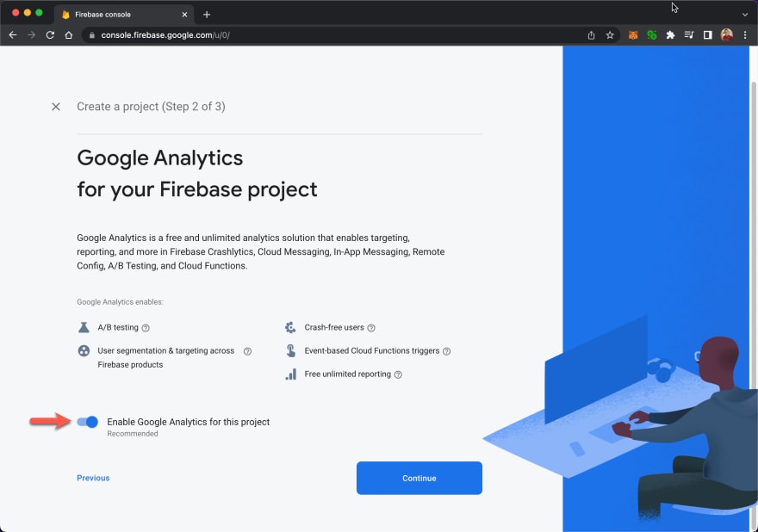Image resolution: width=758 pixels, height=532 pixels.
Task: Click the Google Analytics heading text
Action: pyautogui.click(x=160, y=158)
